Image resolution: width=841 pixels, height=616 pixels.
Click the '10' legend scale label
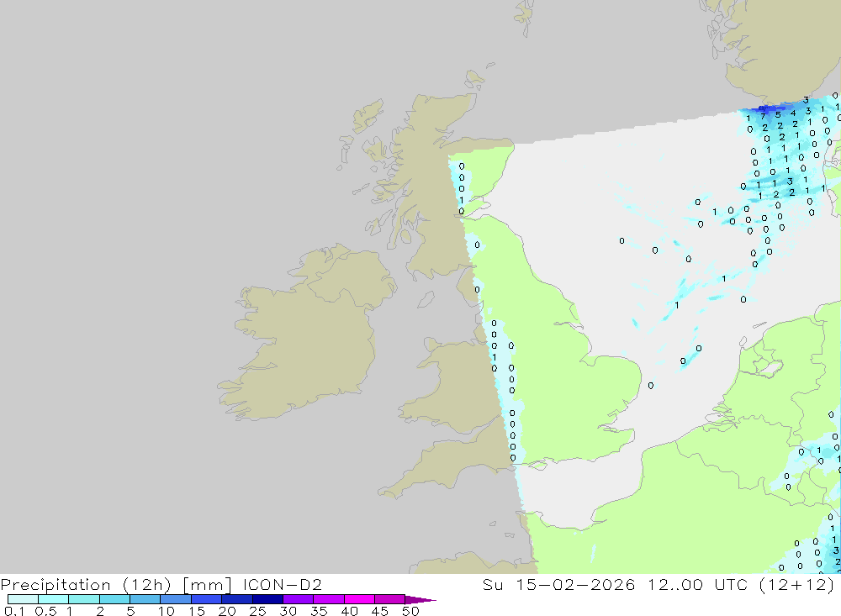click(x=167, y=611)
